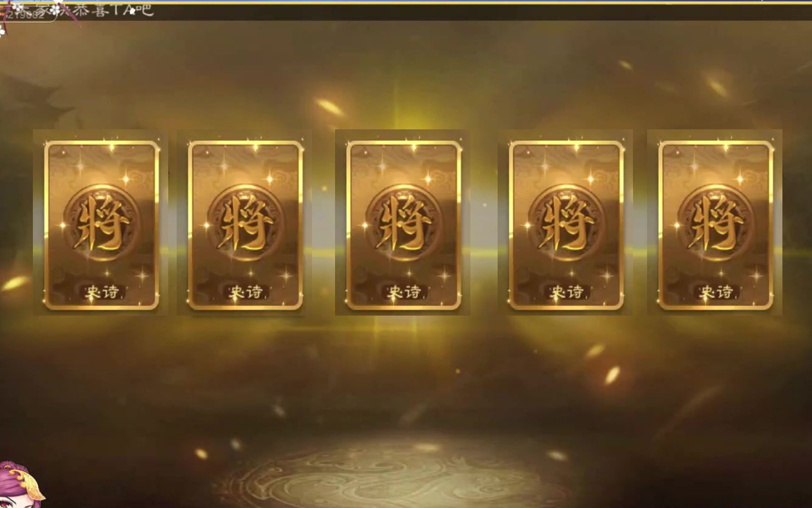Select the 史诗 label on the middle card

pos(404,292)
